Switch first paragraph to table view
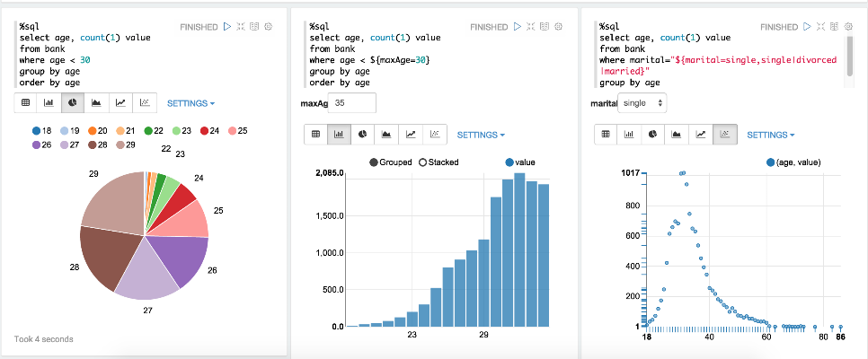This screenshot has height=359, width=868. point(25,103)
